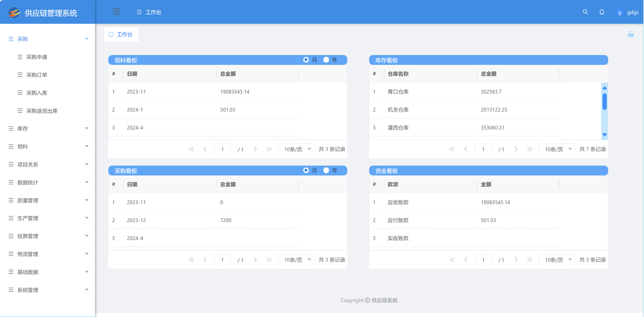Expand the 系统管理 sidebar menu
This screenshot has width=644, height=317.
point(48,290)
